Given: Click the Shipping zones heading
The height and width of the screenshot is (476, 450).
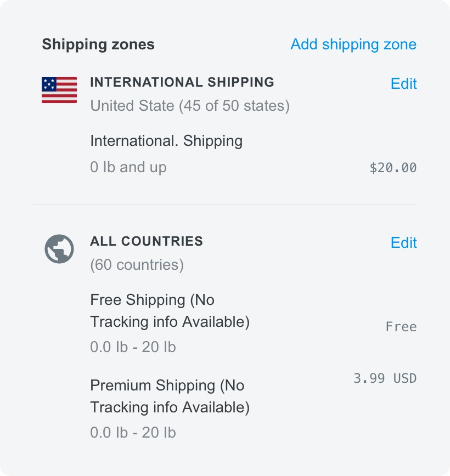Looking at the screenshot, I should point(98,44).
